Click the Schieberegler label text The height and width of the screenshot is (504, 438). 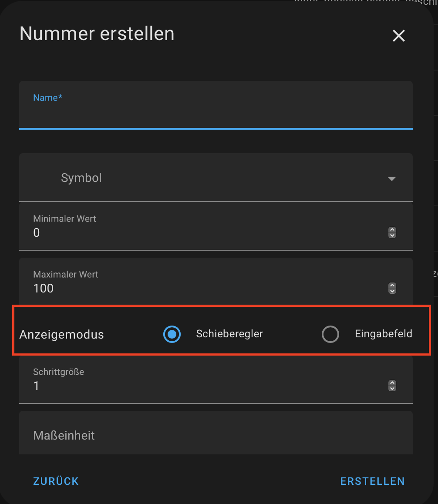[229, 334]
